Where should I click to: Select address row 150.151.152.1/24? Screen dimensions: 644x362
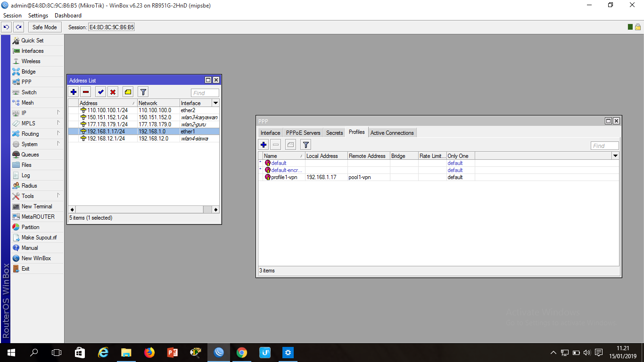click(144, 117)
